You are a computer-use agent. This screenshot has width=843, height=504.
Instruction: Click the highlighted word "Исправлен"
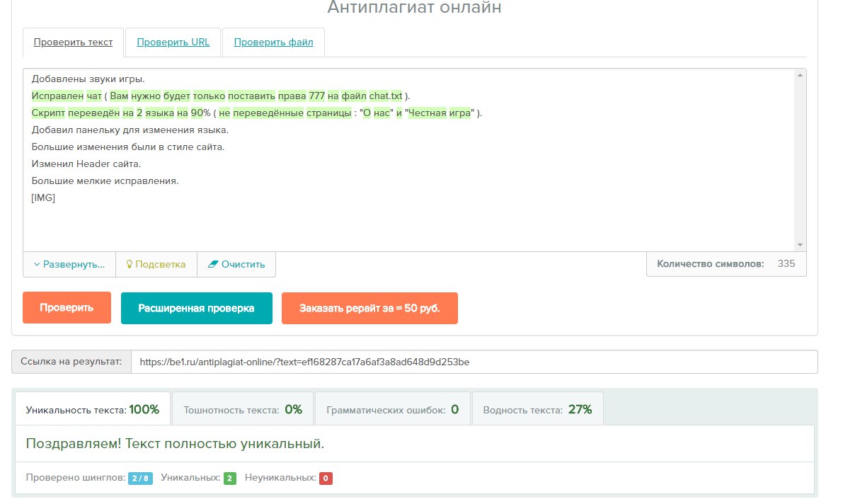57,96
